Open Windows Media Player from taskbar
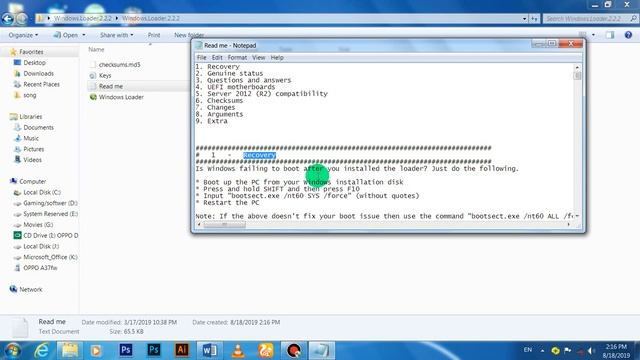Image resolution: width=640 pixels, height=360 pixels. (x=97, y=351)
